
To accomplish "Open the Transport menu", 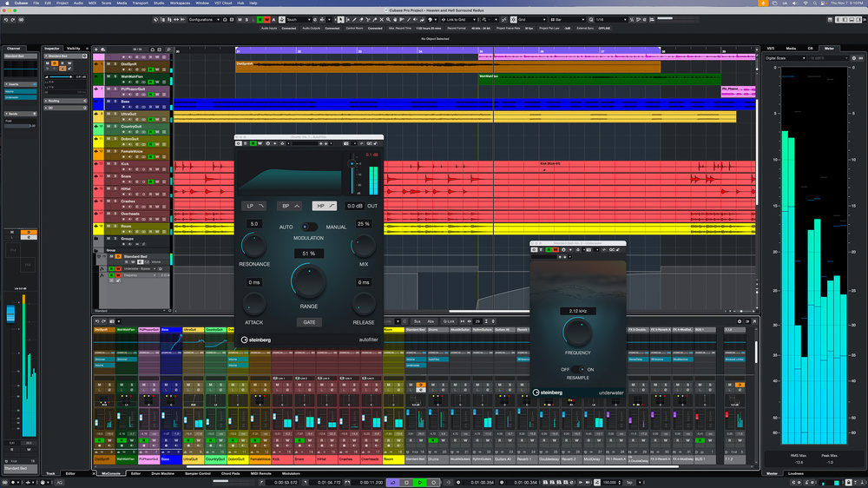I will pyautogui.click(x=140, y=3).
